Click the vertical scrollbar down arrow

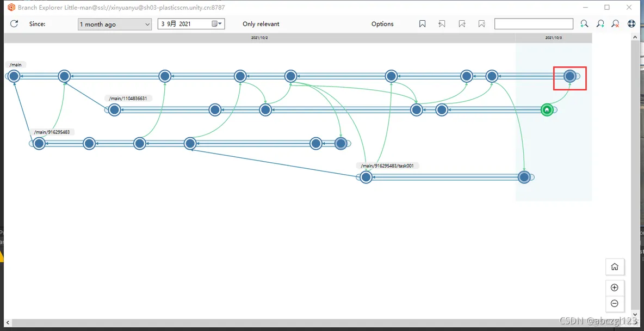point(635,314)
